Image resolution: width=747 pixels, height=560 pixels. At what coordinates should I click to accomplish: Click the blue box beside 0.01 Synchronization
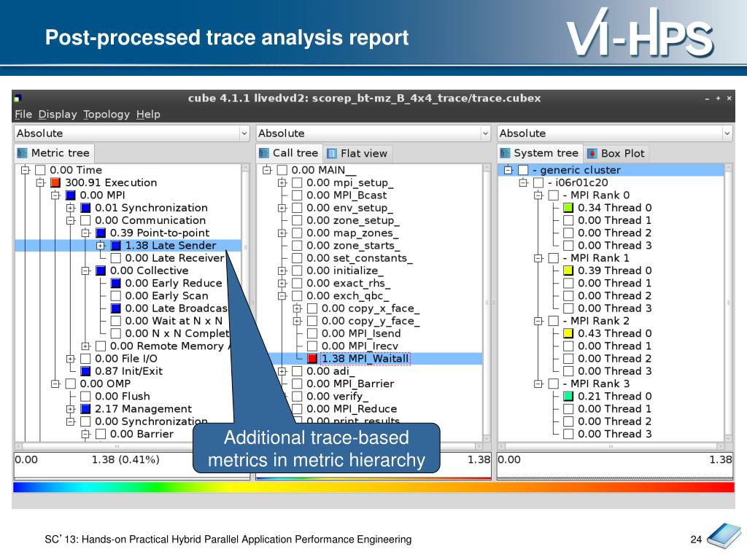coord(86,208)
